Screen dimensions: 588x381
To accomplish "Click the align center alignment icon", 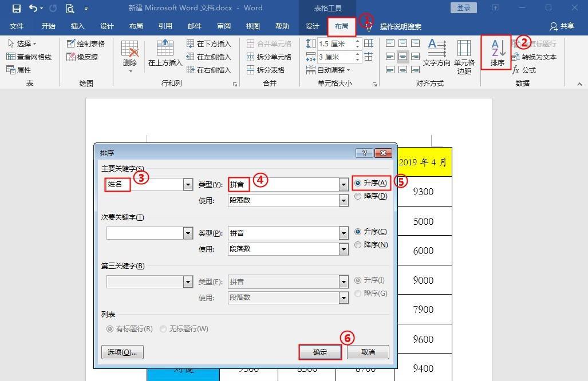I will pyautogui.click(x=402, y=57).
